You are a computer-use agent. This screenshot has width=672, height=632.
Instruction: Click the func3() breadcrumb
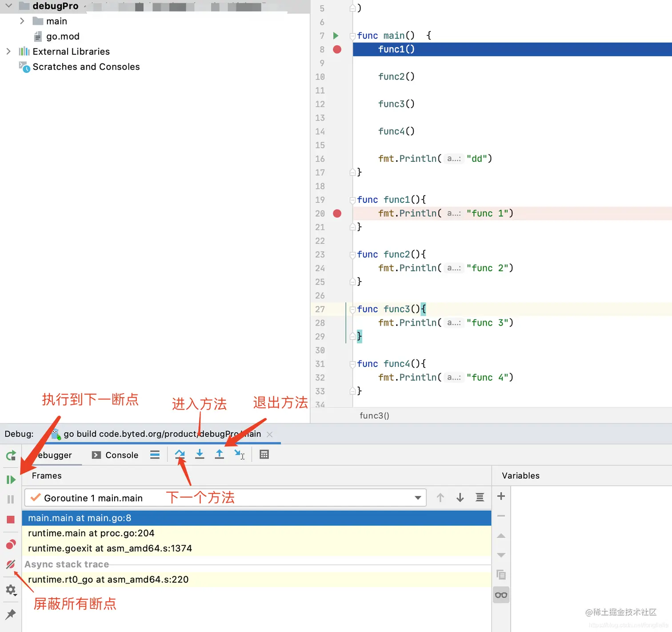click(374, 416)
